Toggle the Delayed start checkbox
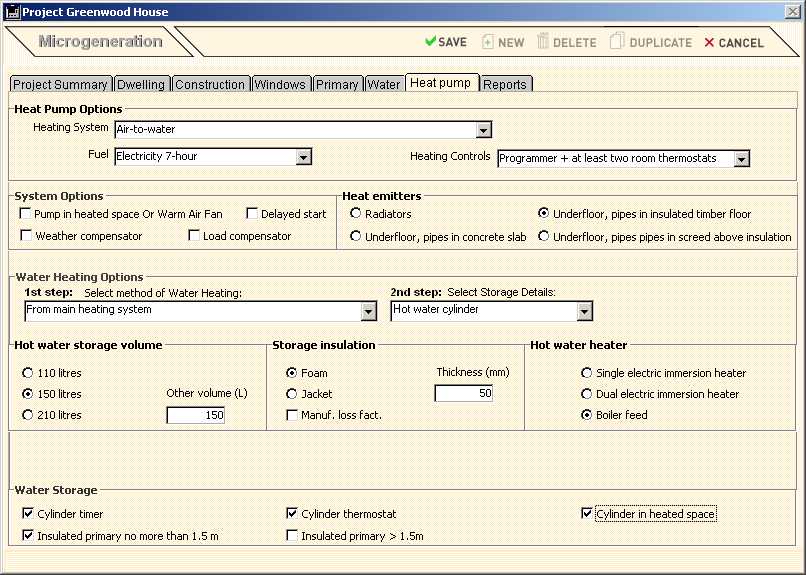 [x=252, y=214]
